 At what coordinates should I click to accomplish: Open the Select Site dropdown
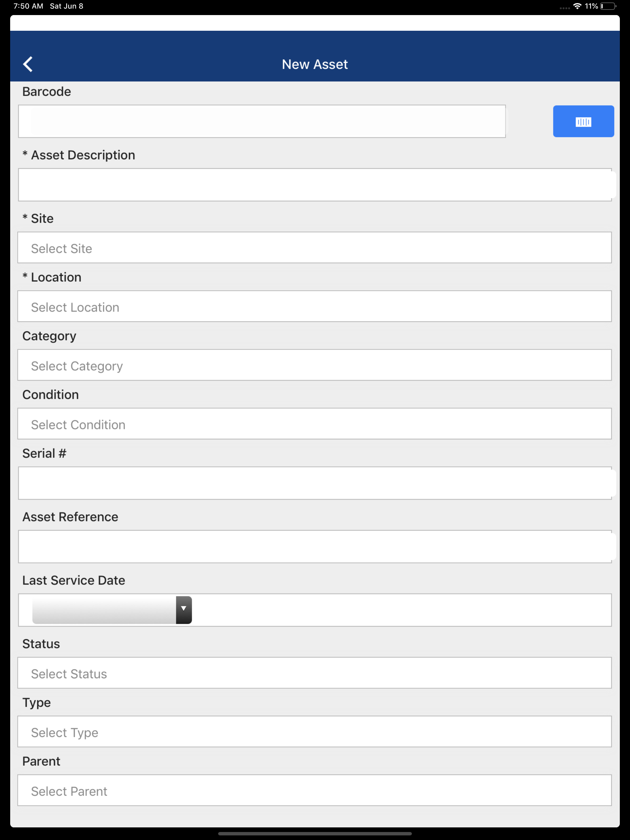coord(315,248)
